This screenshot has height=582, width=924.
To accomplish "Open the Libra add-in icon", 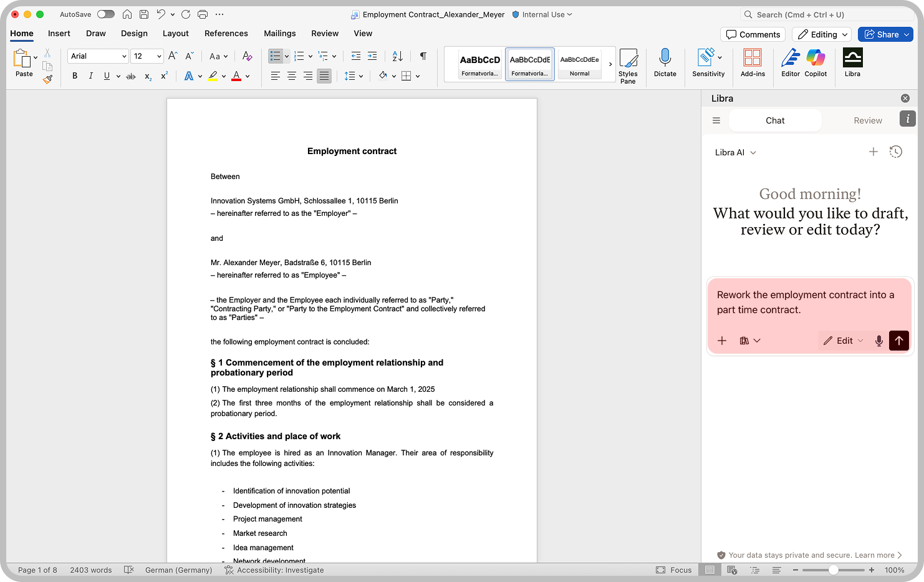I will point(852,61).
